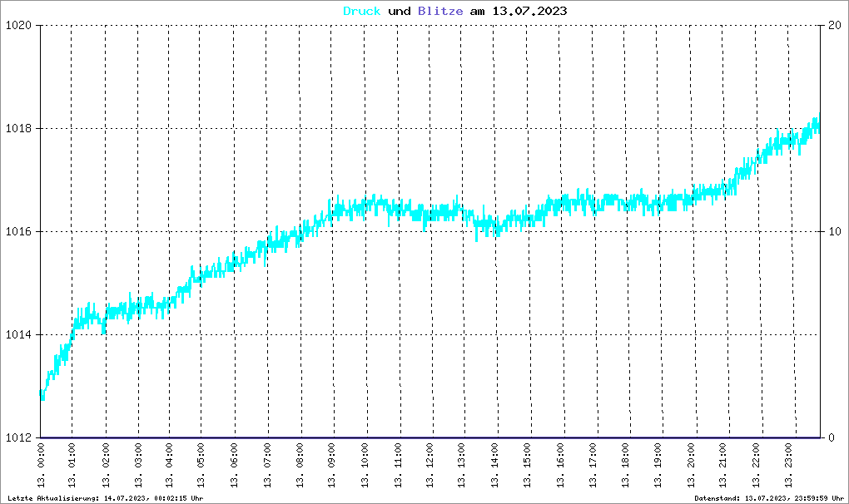Click the 13. 06:00 time axis label
Image resolution: width=849 pixels, height=504 pixels.
(x=235, y=466)
